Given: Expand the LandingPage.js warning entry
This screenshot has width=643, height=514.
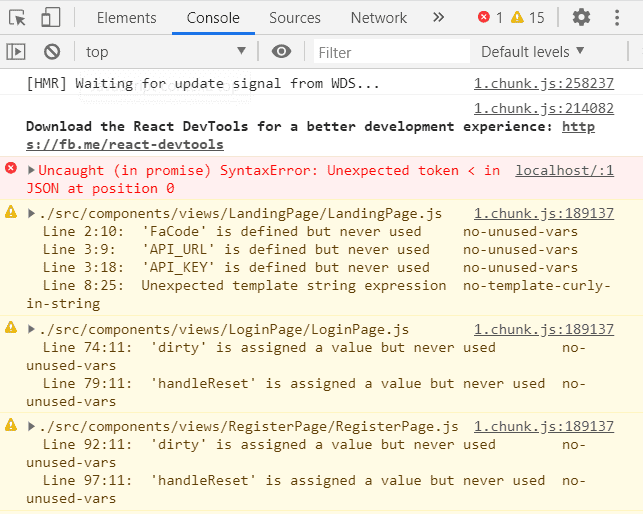Looking at the screenshot, I should pyautogui.click(x=31, y=213).
